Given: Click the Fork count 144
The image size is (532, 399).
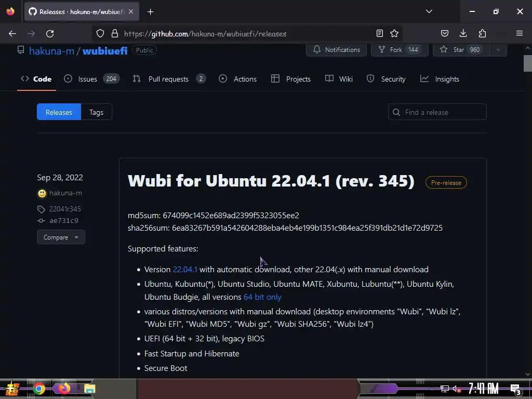Looking at the screenshot, I should (413, 50).
